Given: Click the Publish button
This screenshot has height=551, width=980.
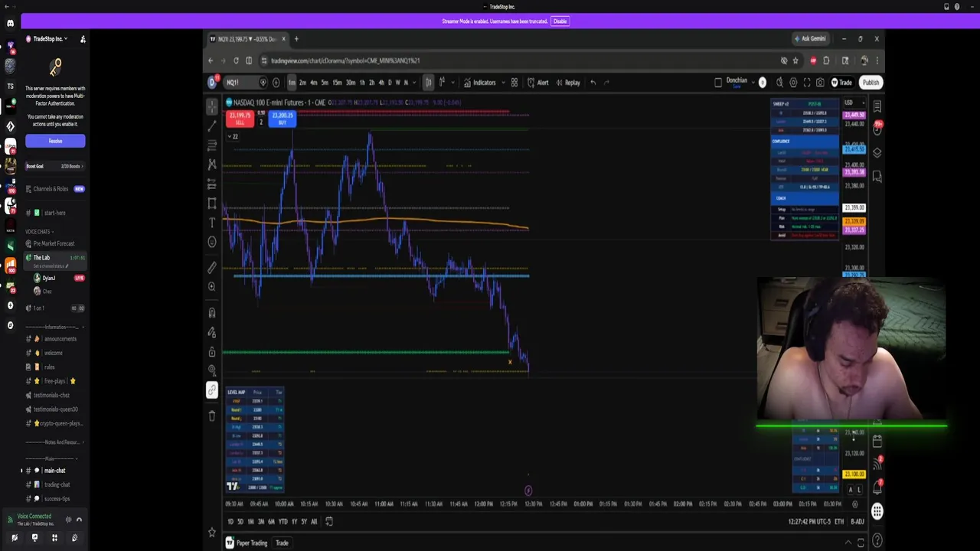Looking at the screenshot, I should coord(871,83).
